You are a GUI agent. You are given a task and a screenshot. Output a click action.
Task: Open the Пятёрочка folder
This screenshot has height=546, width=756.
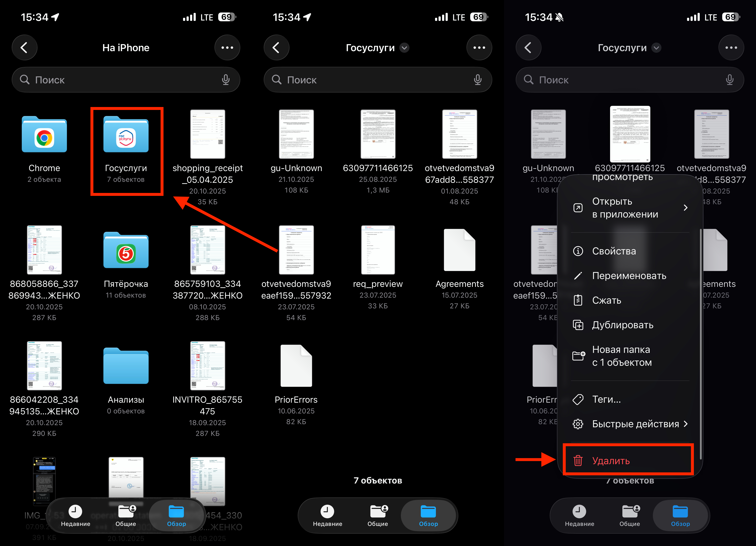(126, 251)
